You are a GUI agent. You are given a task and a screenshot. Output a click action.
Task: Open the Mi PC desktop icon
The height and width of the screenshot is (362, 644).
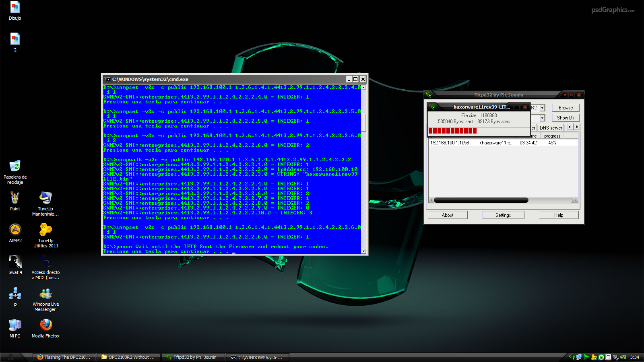click(x=15, y=325)
